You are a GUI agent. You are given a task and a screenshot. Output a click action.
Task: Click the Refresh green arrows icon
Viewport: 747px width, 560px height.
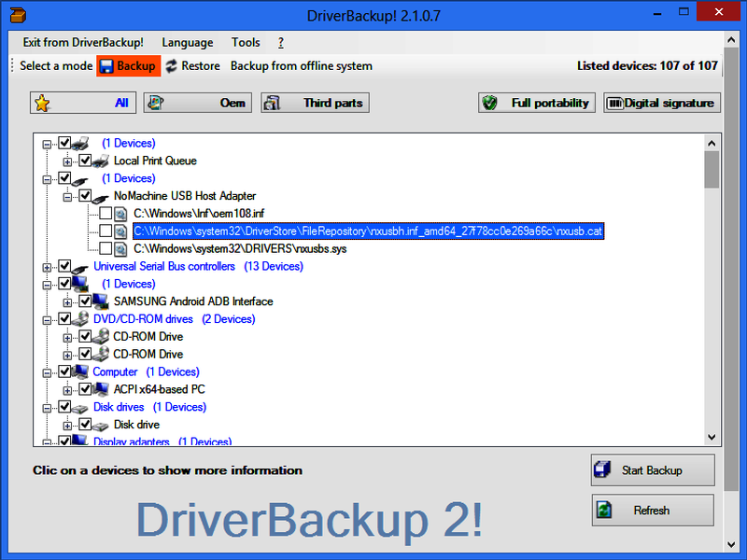(604, 510)
